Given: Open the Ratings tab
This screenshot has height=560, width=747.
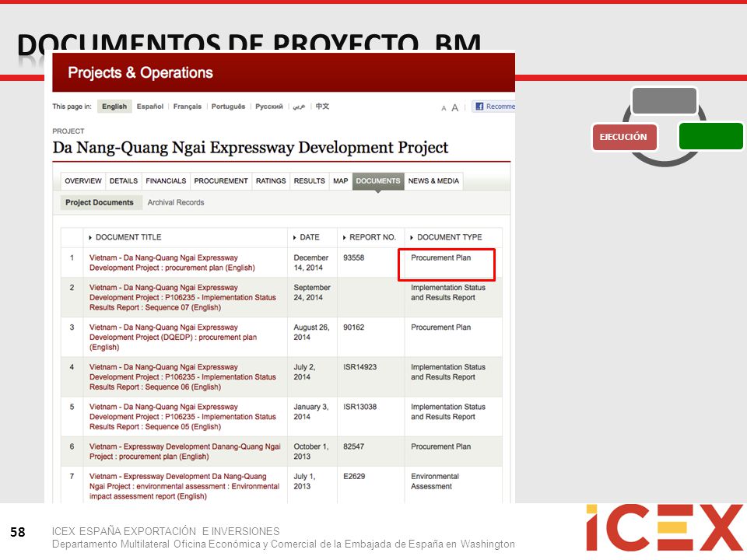Looking at the screenshot, I should pyautogui.click(x=271, y=181).
